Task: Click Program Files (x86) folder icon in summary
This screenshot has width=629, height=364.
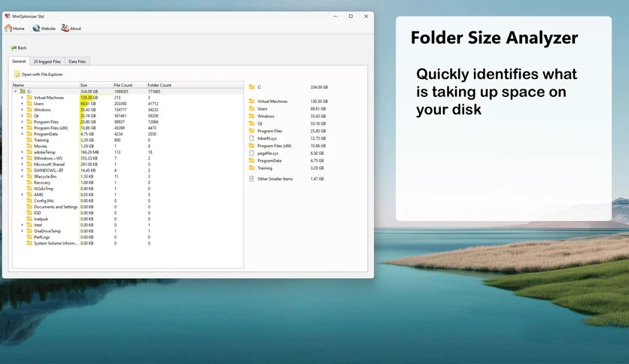Action: pos(251,145)
